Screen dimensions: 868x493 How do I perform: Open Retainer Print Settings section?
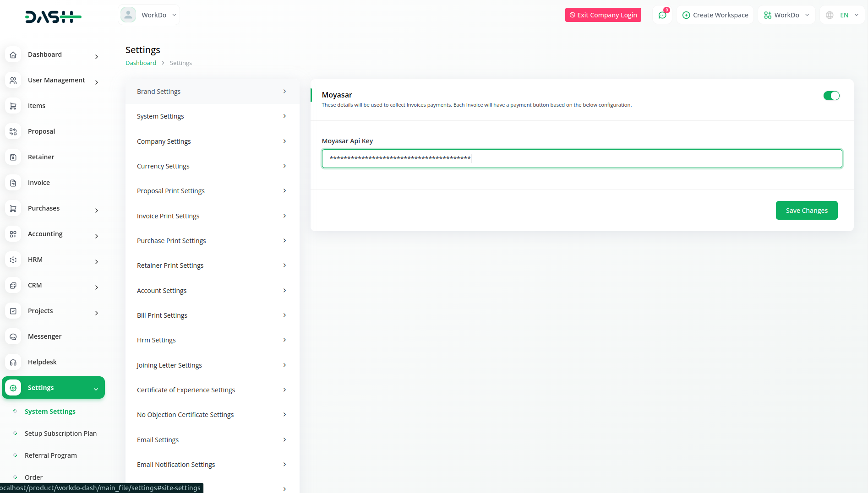tap(212, 265)
